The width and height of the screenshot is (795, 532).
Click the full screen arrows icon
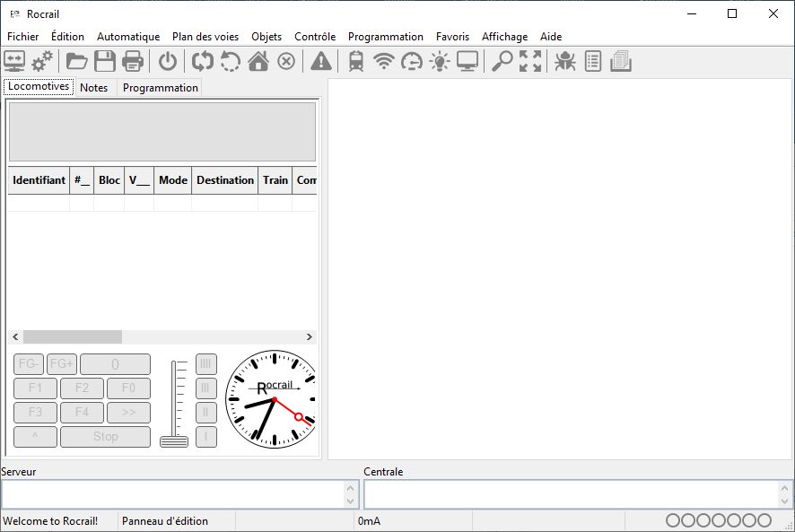[x=530, y=62]
